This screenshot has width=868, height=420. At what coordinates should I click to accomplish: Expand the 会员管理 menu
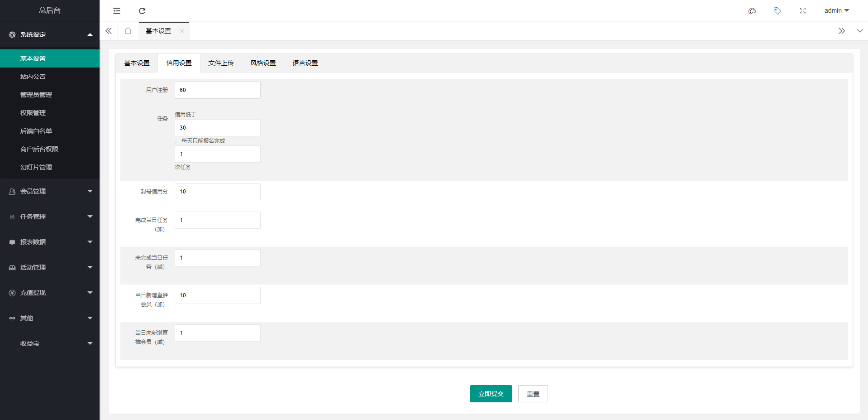(50, 191)
